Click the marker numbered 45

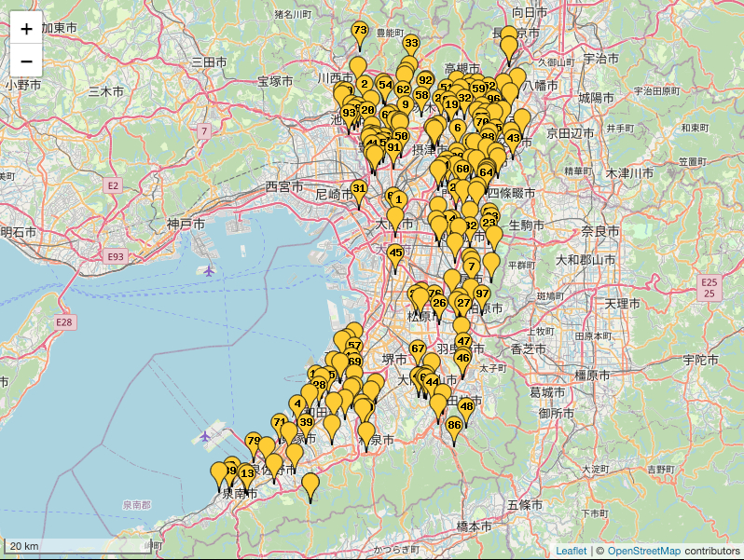(x=395, y=254)
